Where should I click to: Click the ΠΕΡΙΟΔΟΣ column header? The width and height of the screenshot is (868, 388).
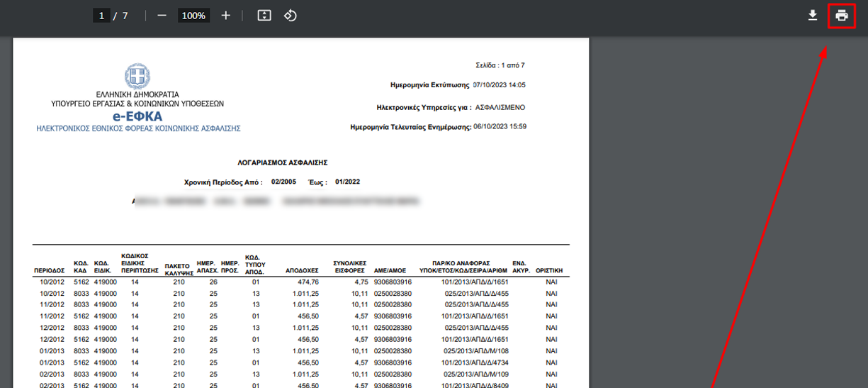point(49,270)
